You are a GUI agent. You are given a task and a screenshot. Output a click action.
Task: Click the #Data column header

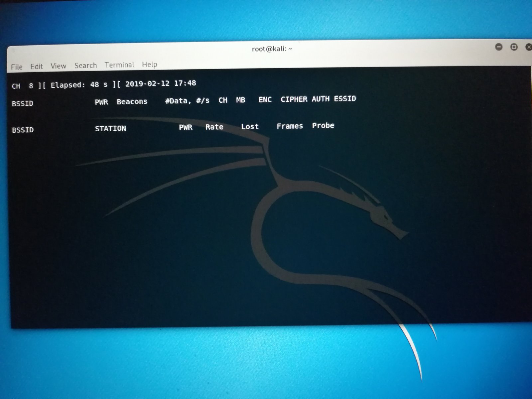[177, 101]
